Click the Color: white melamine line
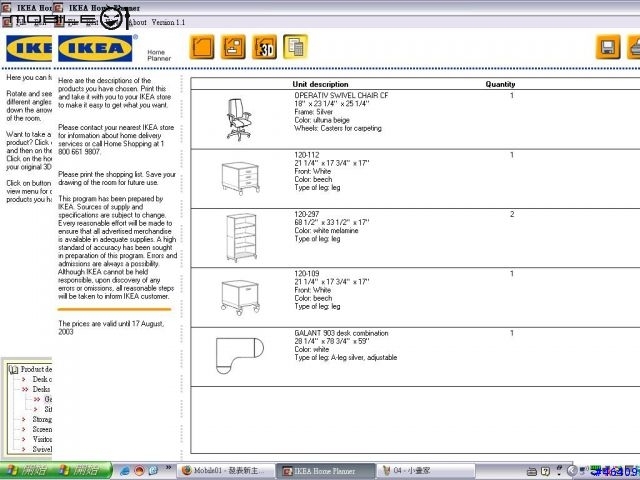 point(326,230)
